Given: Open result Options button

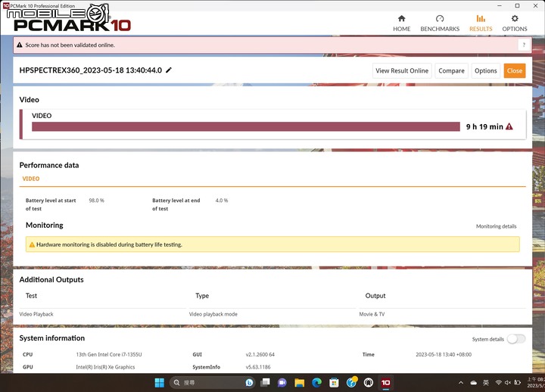Looking at the screenshot, I should pyautogui.click(x=485, y=70).
